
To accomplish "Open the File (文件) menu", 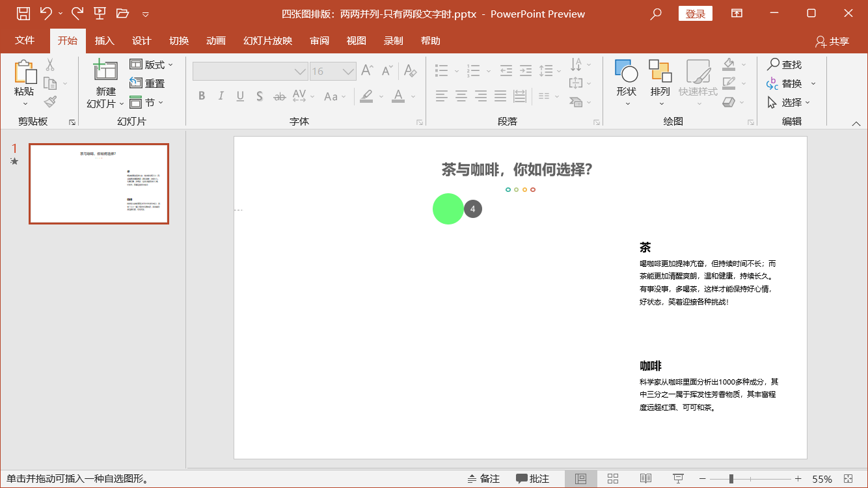I will tap(25, 40).
